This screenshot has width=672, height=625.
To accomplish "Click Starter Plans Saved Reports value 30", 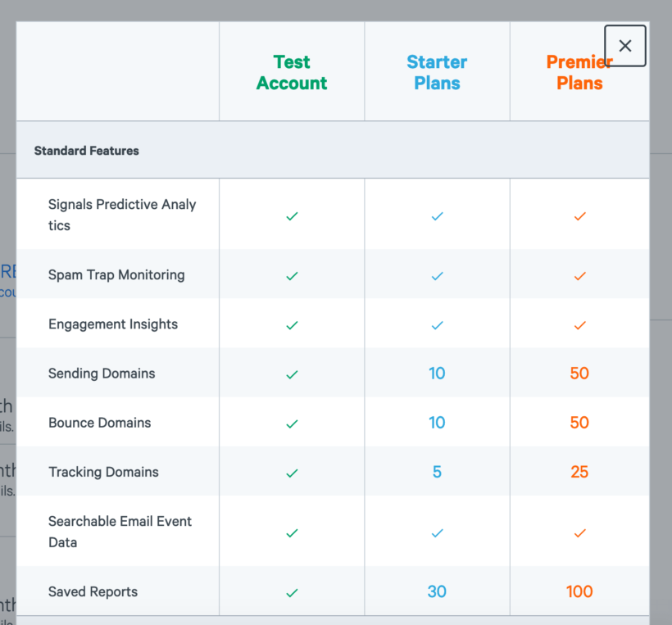I will coord(437,591).
